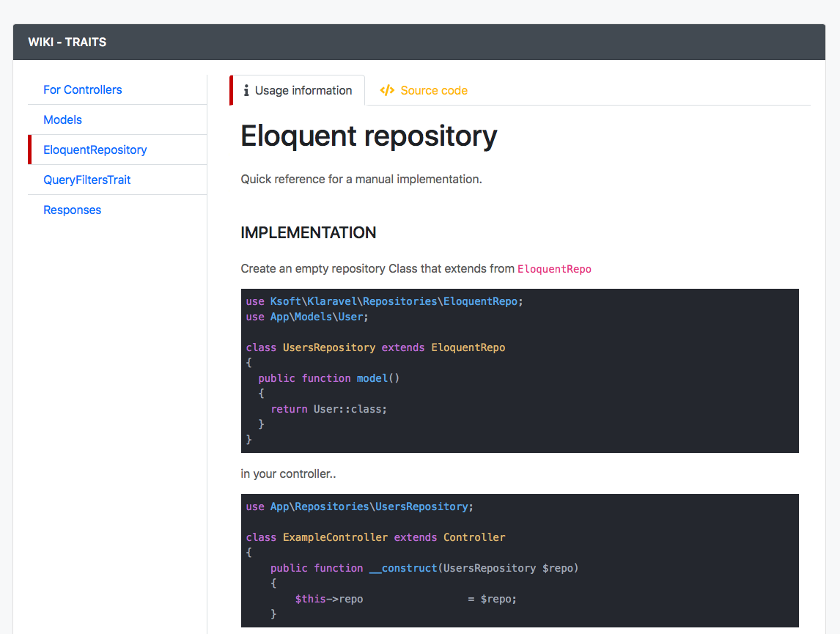Click the class ExampleController line in code
The image size is (840, 634).
click(375, 537)
